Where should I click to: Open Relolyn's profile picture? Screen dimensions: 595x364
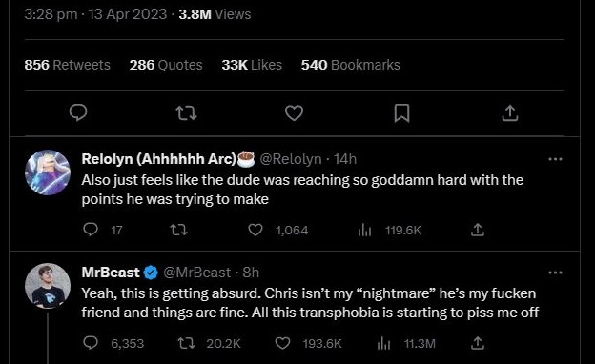pos(48,172)
